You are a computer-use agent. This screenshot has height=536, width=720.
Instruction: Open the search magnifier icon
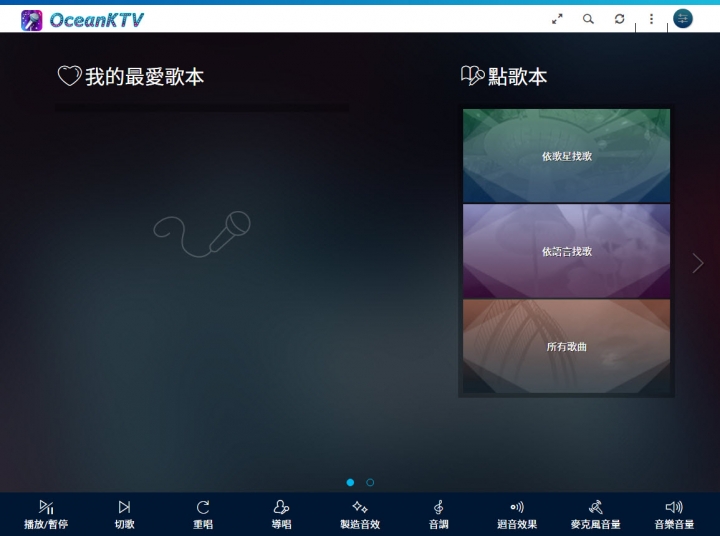tap(588, 19)
